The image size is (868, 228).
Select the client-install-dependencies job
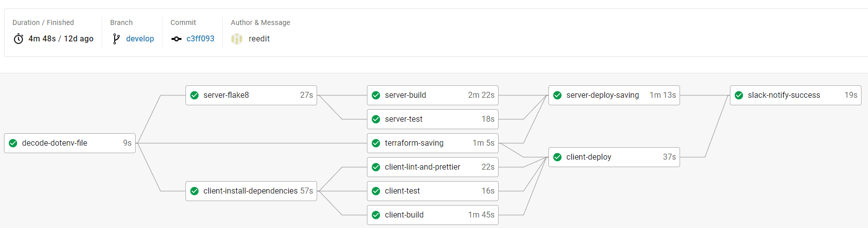click(251, 191)
